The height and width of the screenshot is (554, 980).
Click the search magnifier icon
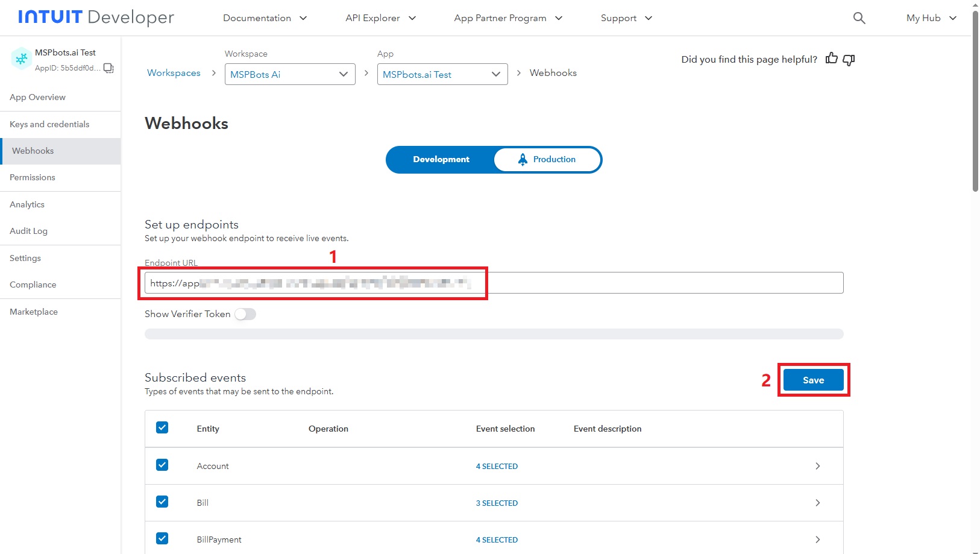[x=859, y=18]
